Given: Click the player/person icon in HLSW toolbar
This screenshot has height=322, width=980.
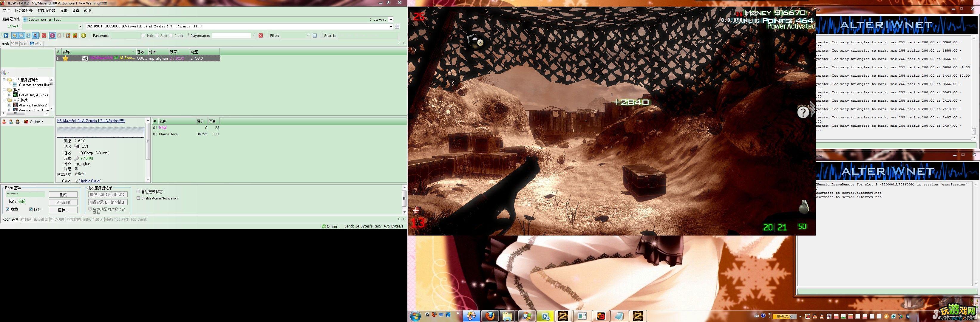Looking at the screenshot, I should tap(35, 35).
